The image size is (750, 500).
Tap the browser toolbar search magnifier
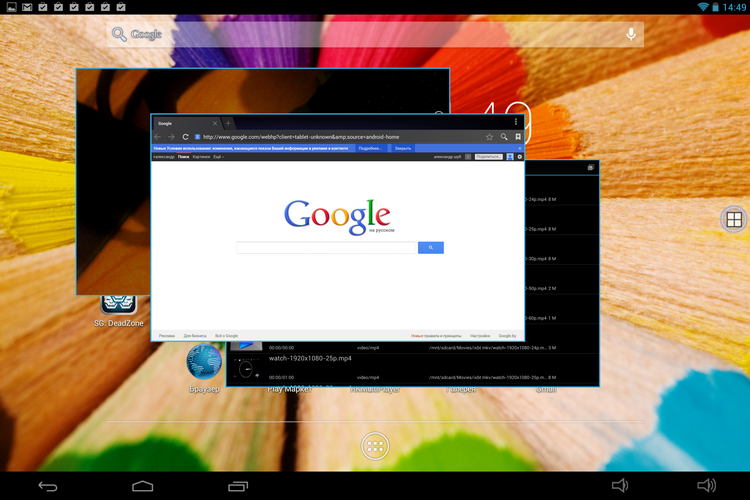[504, 137]
